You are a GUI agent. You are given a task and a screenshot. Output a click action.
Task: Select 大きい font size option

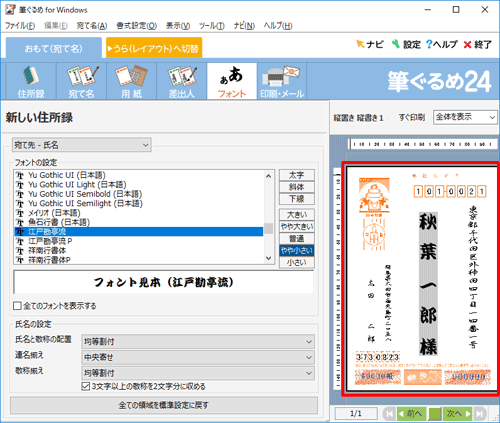(297, 215)
